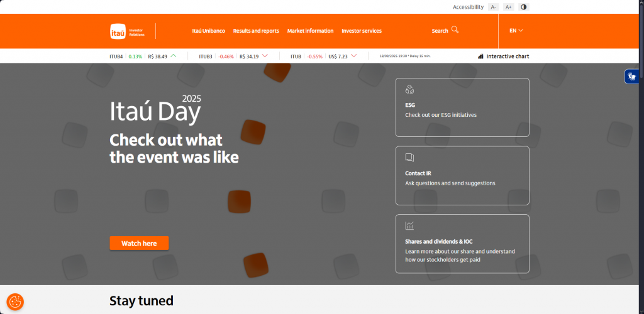Open the EN language dropdown
This screenshot has height=314, width=644.
tap(516, 30)
